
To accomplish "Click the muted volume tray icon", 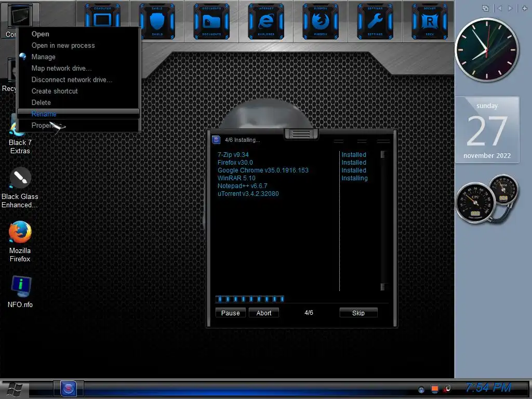I will click(x=447, y=389).
